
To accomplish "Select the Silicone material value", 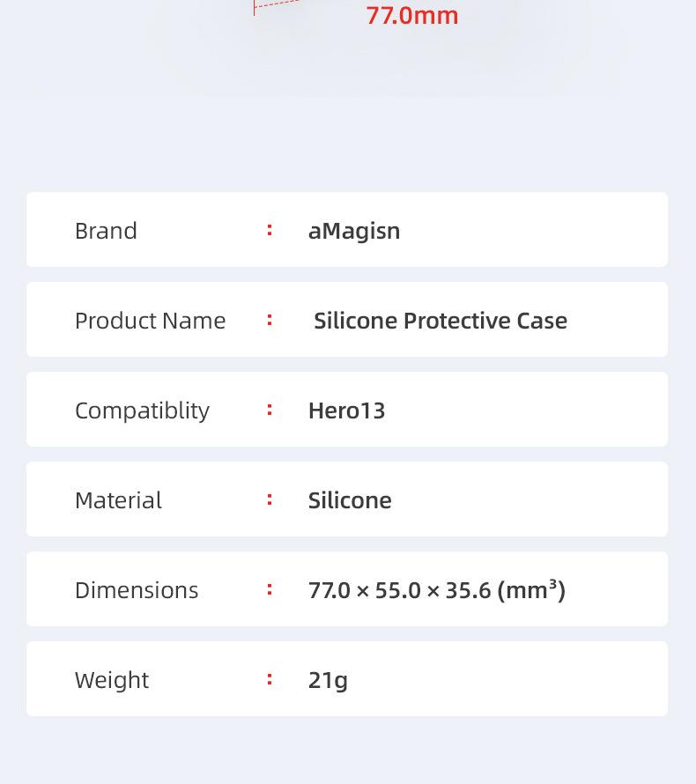I will click(350, 500).
